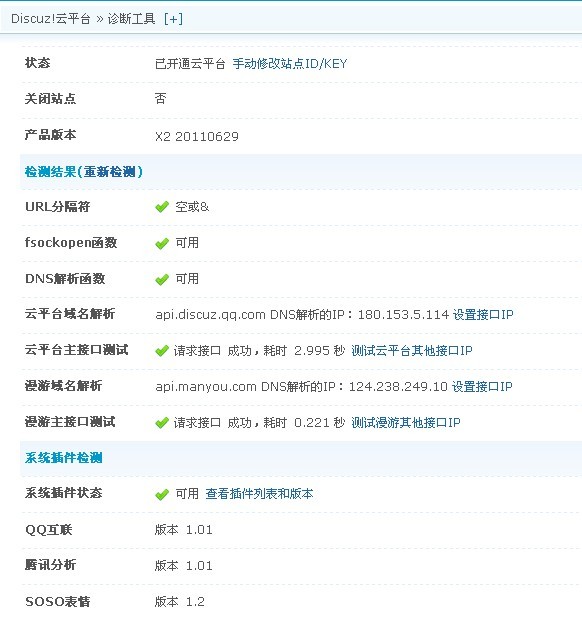Click the 系统插件状态 green checkmark icon
This screenshot has width=582, height=637.
(162, 494)
